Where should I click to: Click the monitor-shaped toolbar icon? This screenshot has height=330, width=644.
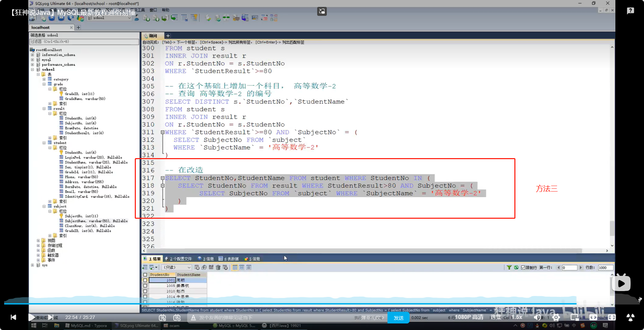click(x=255, y=18)
